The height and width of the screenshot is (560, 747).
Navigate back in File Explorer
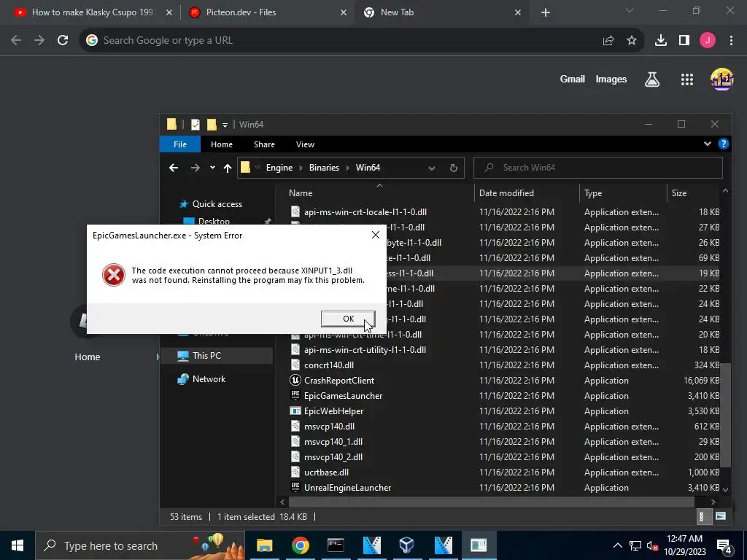point(174,168)
